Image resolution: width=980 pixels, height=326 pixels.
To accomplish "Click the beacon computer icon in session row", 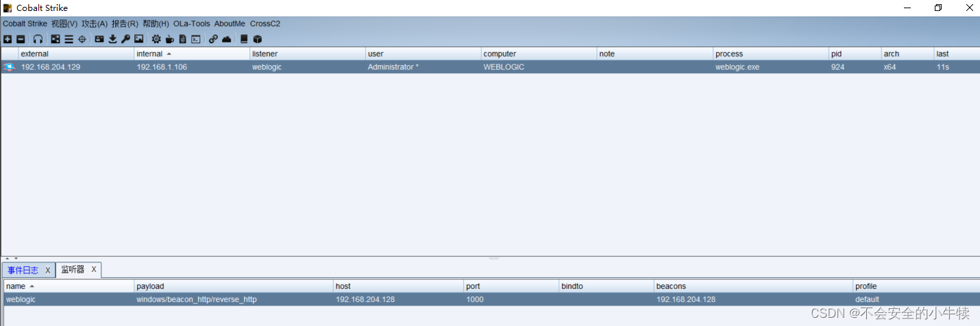I will pos(9,67).
